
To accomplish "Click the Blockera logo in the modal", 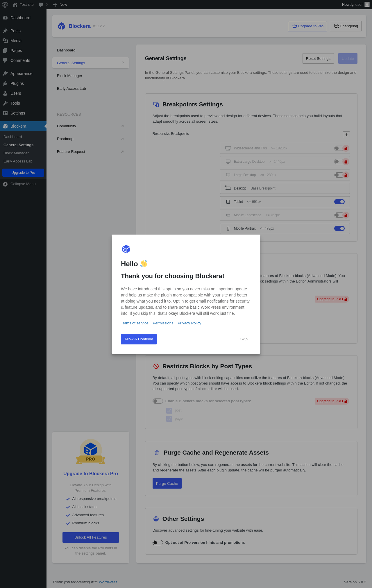I will tap(126, 249).
